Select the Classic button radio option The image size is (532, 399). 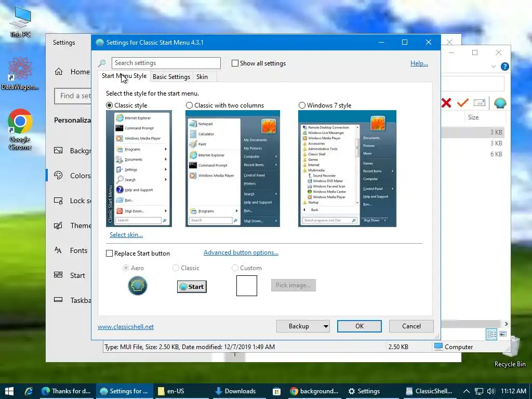(176, 268)
